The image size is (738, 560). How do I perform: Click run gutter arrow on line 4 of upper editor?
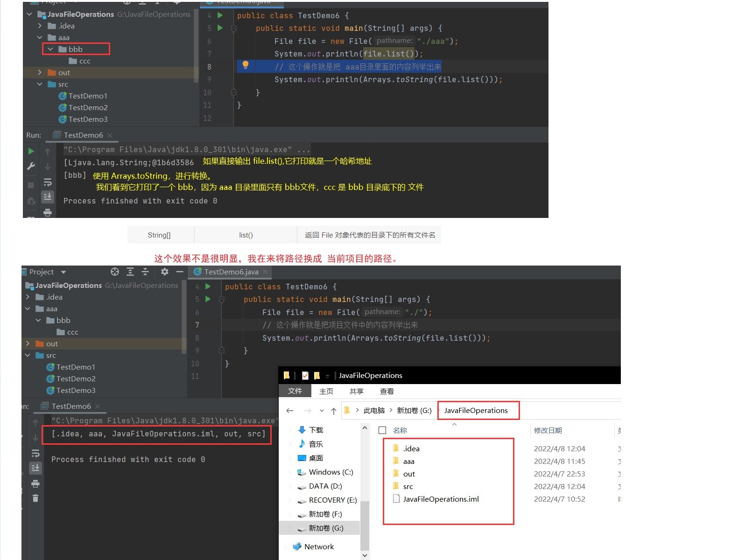point(220,15)
